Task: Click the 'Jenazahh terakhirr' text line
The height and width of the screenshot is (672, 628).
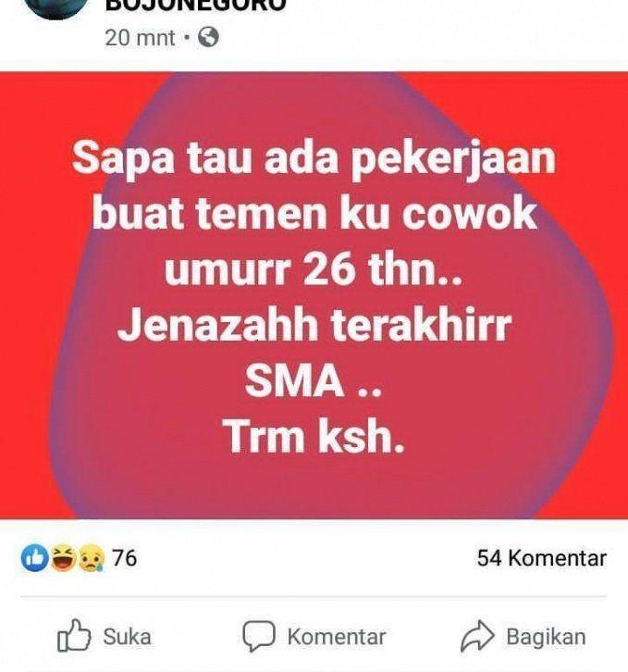Action: point(314,325)
